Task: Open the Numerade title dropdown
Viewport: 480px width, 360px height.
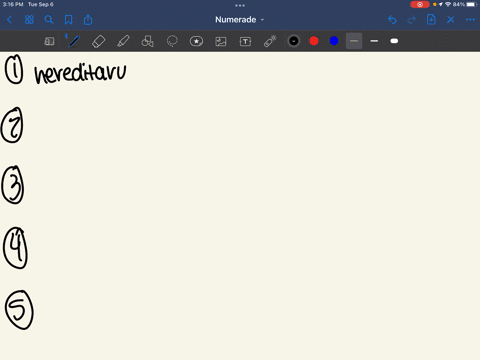Action: 239,20
